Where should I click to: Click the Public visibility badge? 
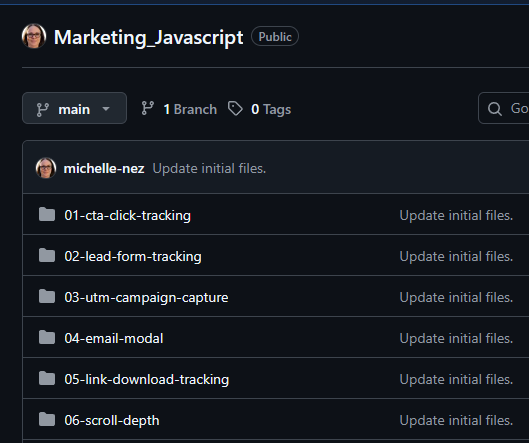275,36
